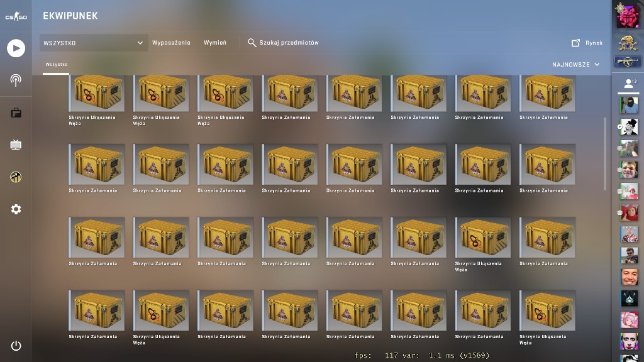Open the broadcast antenna news icon
This screenshot has width=644, height=362.
click(x=16, y=80)
